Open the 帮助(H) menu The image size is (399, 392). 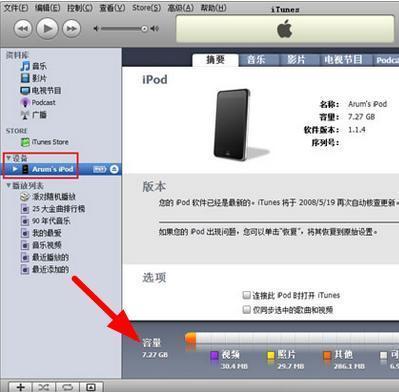coord(213,7)
